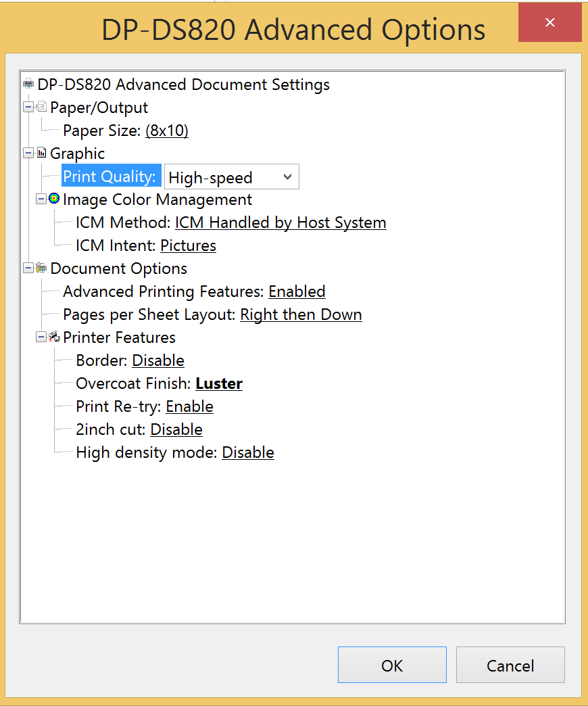Click OK to confirm settings
This screenshot has width=588, height=706.
tap(392, 665)
